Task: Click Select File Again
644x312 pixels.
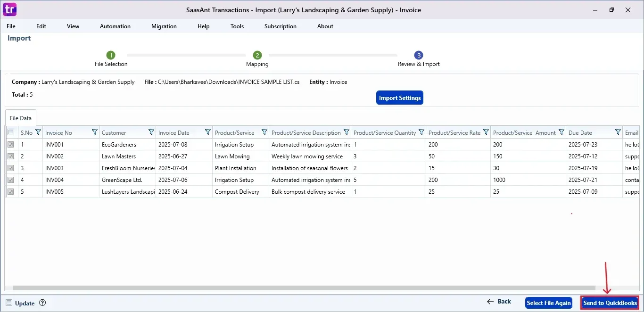Action: [x=549, y=303]
